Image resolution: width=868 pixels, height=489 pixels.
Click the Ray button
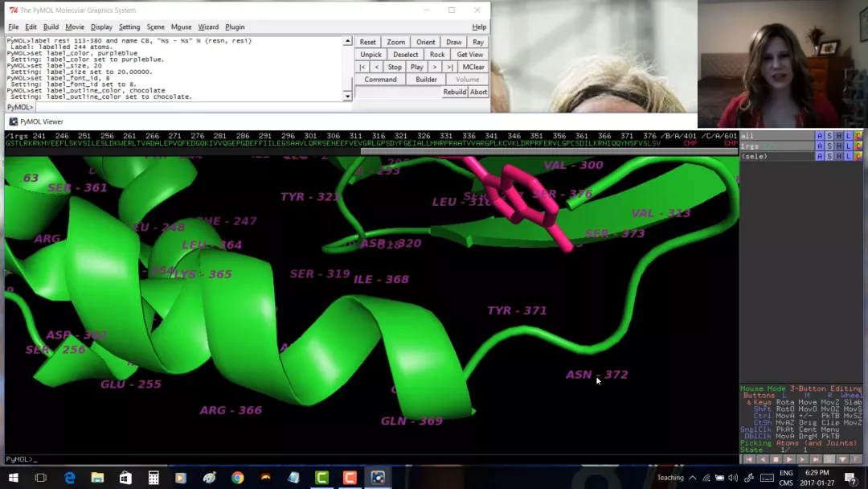(x=478, y=42)
